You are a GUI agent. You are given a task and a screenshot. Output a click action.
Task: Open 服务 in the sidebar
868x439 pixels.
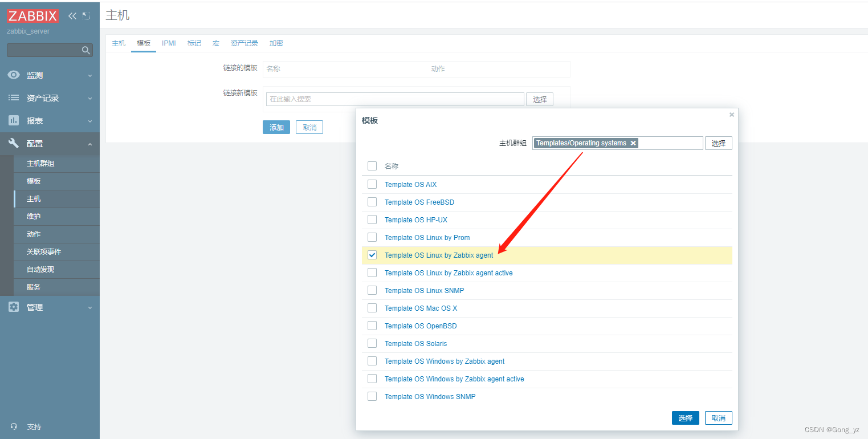click(x=56, y=287)
